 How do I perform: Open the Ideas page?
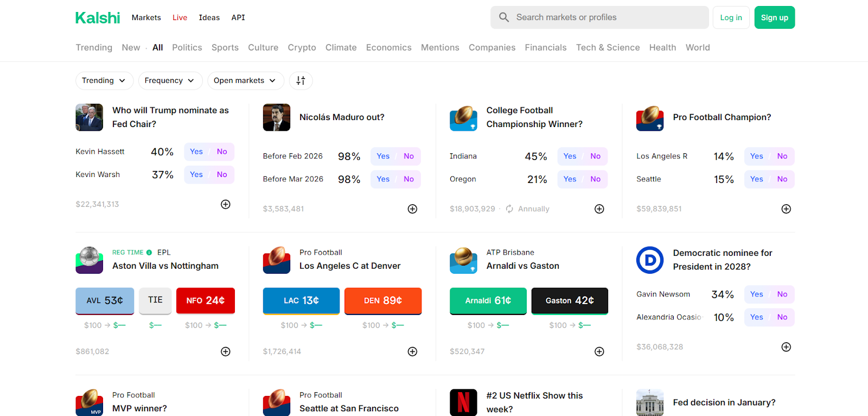tap(209, 17)
